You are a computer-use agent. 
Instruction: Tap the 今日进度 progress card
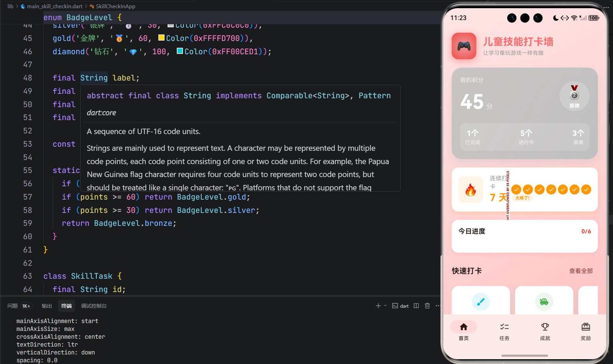pos(525,236)
